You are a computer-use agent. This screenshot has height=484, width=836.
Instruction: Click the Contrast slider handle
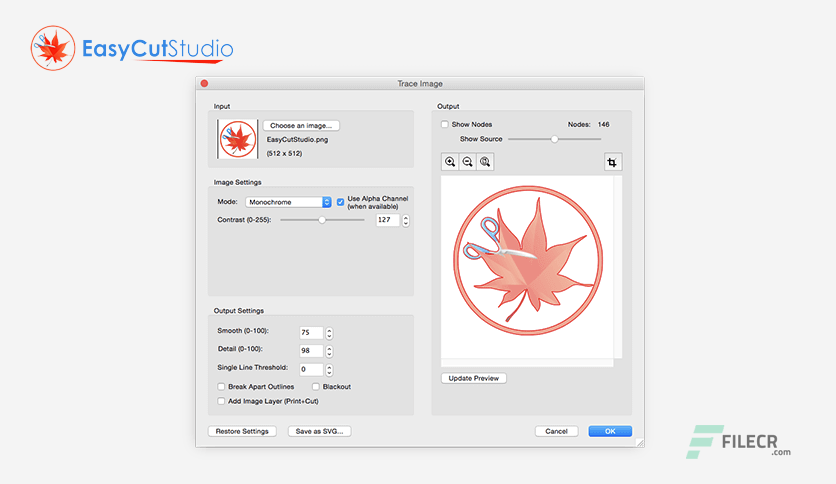tap(322, 220)
